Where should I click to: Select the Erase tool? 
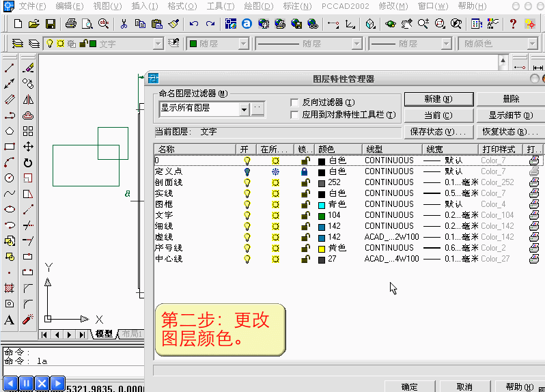[x=28, y=68]
